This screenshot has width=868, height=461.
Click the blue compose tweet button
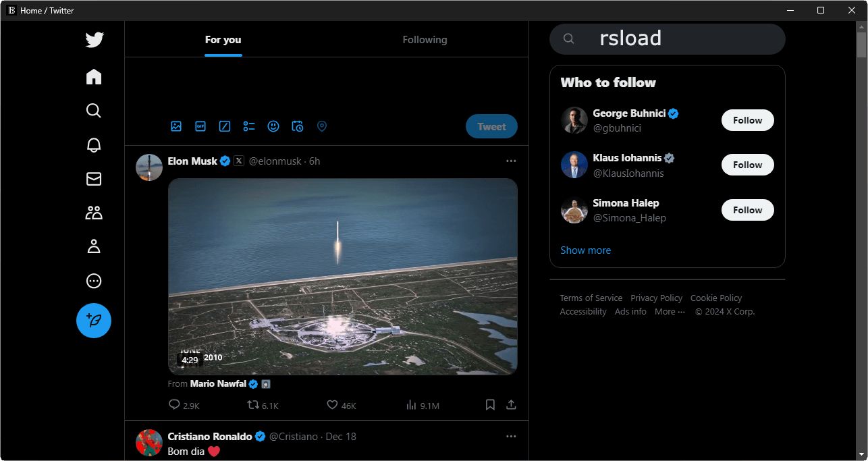tap(94, 321)
